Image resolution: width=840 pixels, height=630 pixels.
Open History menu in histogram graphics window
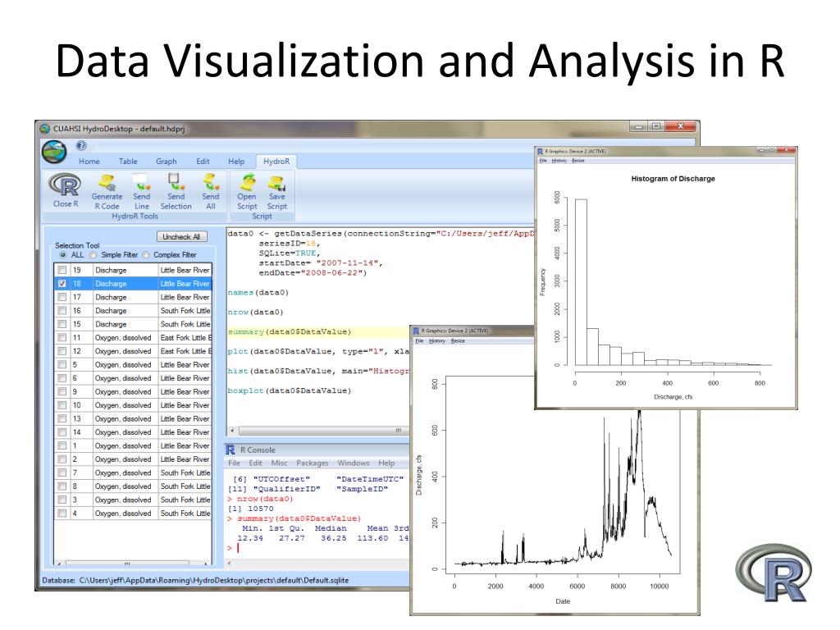[559, 161]
